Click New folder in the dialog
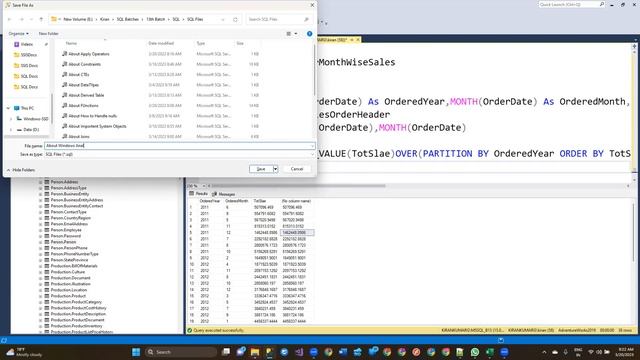The width and height of the screenshot is (640, 360). pos(49,33)
